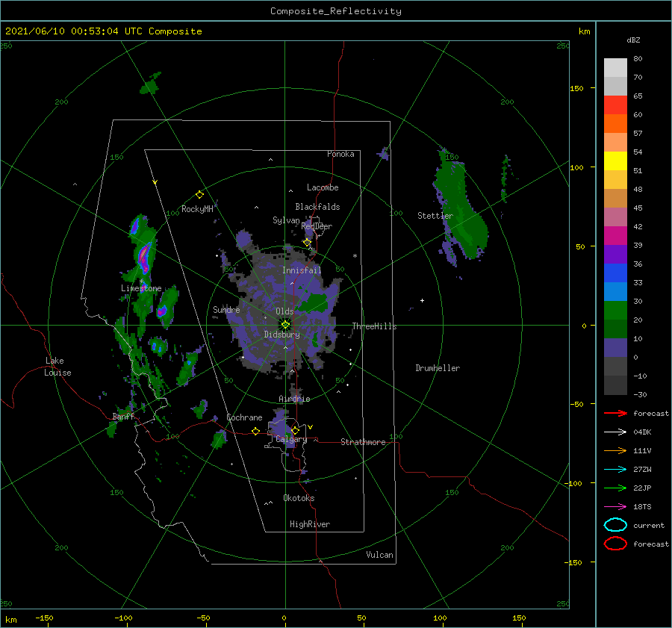Click the yellow diamond marker below Cochrane
Image resolution: width=672 pixels, height=628 pixels.
click(255, 431)
